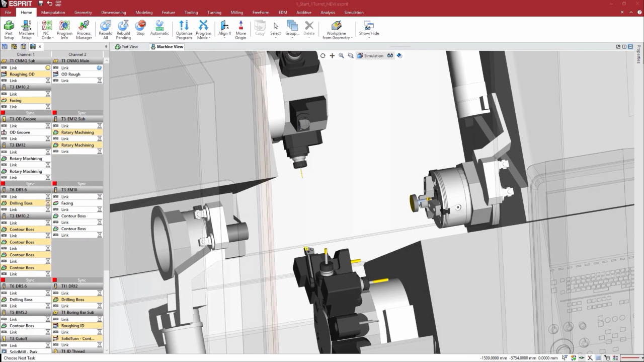This screenshot has width=644, height=362.
Task: Click the selection filter icon in the status bar
Action: (565, 358)
